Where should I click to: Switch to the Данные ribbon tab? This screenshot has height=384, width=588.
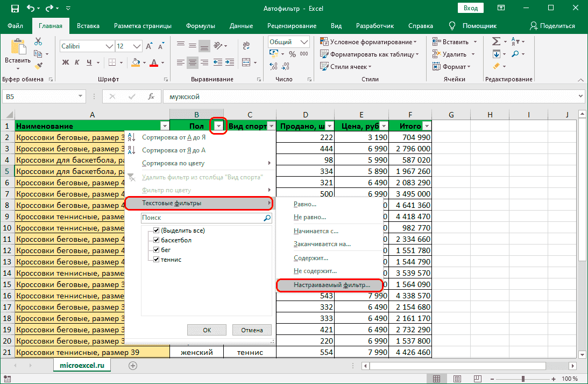pos(240,25)
